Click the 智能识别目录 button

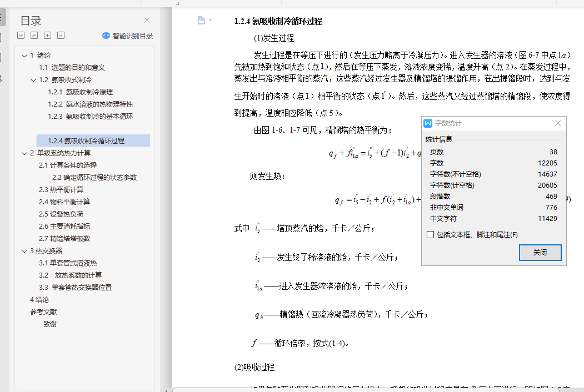coord(128,36)
